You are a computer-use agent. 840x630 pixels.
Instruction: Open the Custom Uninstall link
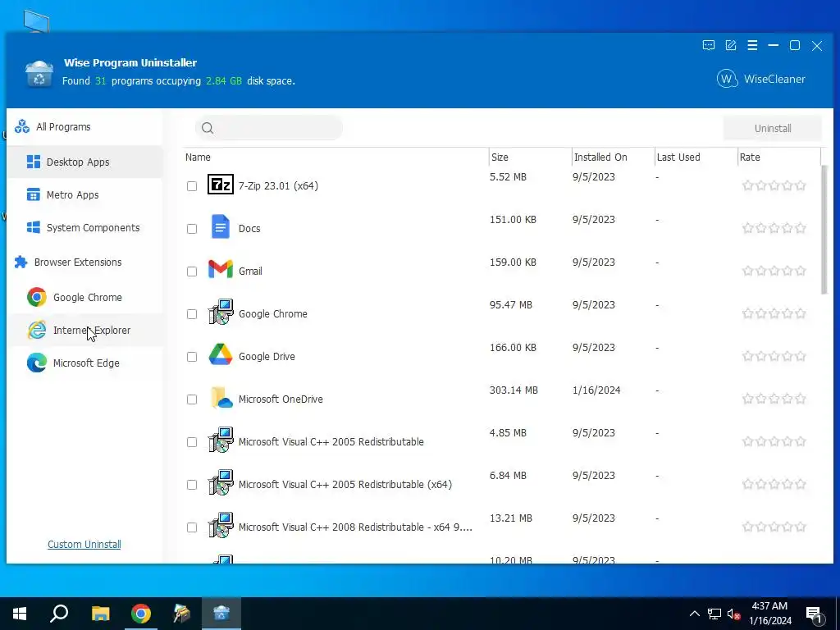84,545
